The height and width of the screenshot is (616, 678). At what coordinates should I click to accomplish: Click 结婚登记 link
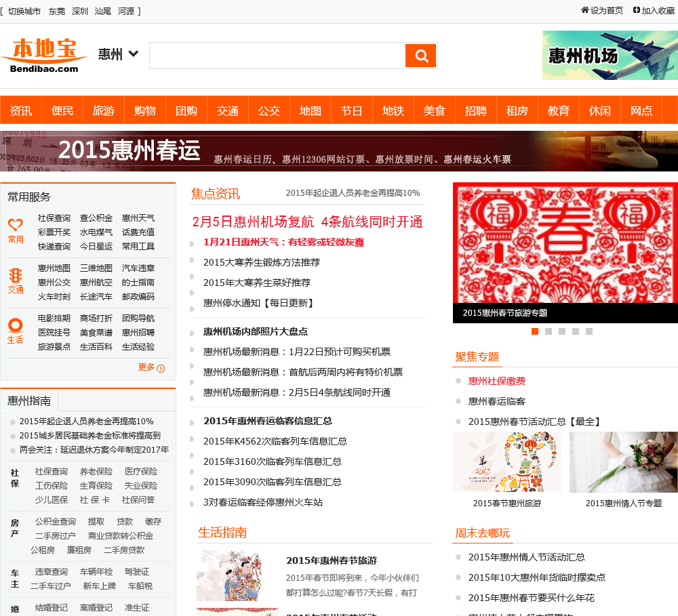[x=52, y=607]
